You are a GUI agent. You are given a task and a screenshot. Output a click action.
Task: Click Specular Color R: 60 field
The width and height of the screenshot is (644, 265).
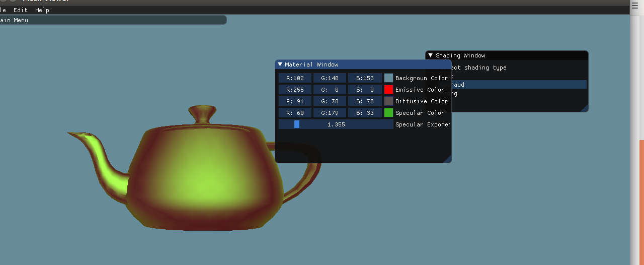(295, 113)
